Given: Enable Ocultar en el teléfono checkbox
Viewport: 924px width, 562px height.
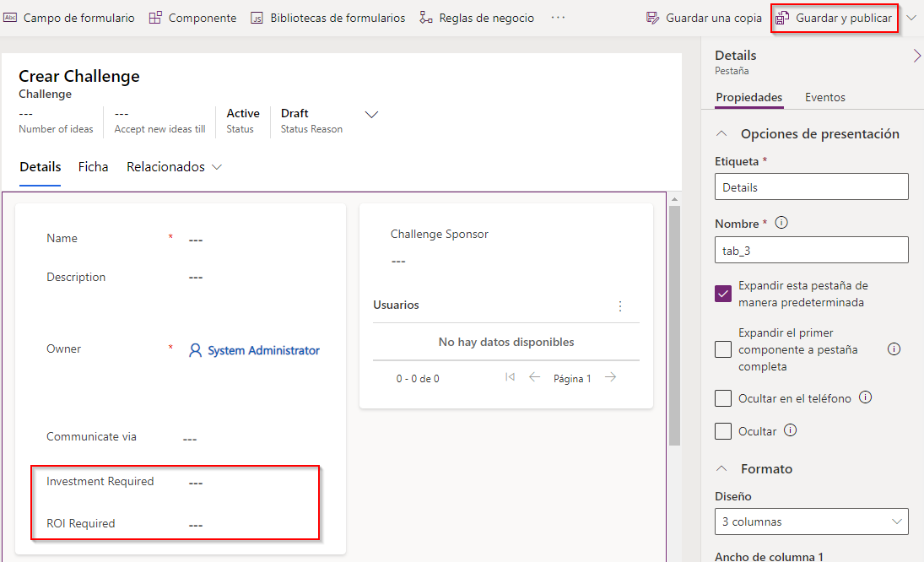Looking at the screenshot, I should pos(723,398).
